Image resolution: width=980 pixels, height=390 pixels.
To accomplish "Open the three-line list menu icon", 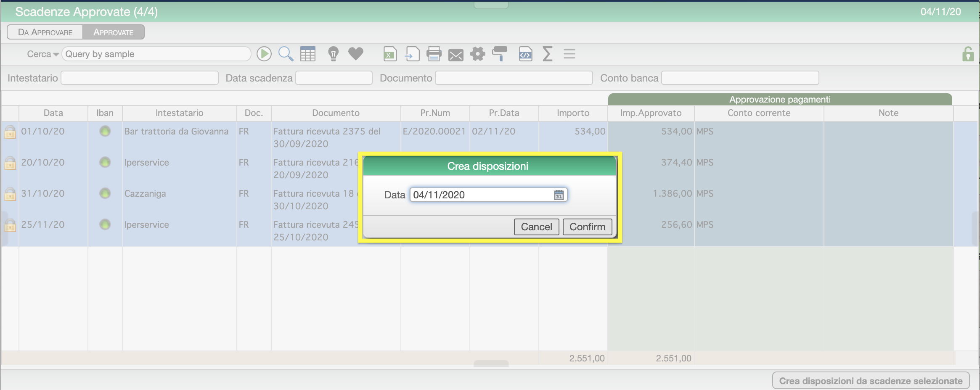I will tap(569, 54).
